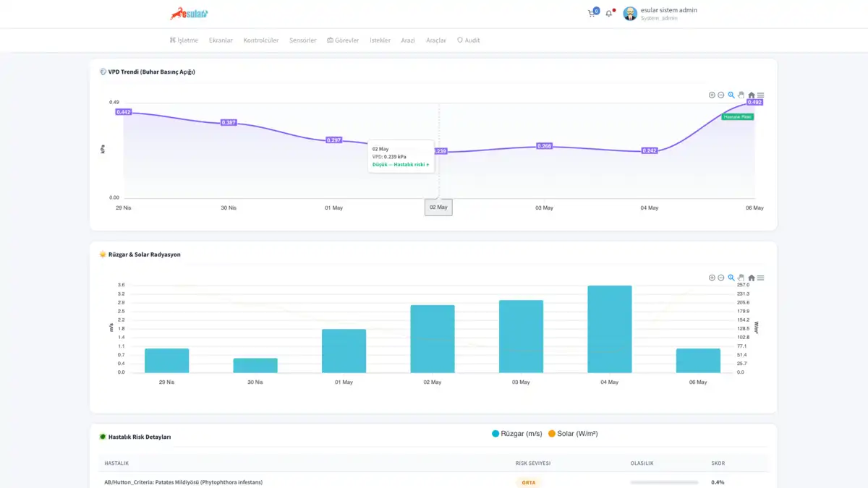Screen dimensions: 868x488
Task: Reset zoom with home icon on wind chart
Action: (752, 278)
